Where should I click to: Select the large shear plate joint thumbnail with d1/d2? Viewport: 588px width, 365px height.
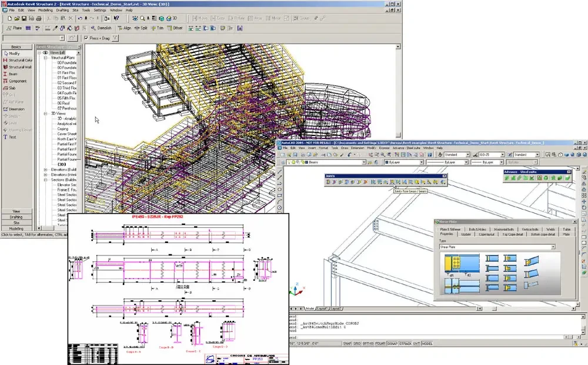click(462, 265)
